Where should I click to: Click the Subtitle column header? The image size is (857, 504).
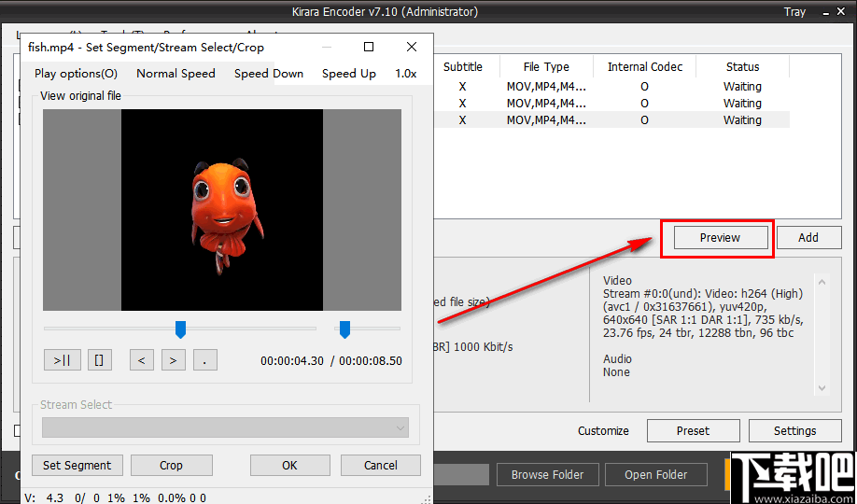(x=463, y=66)
